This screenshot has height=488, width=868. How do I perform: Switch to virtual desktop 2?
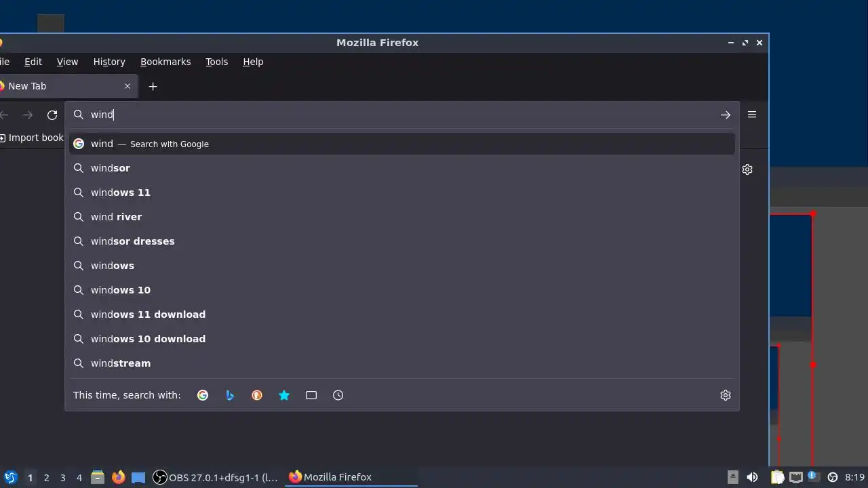[46, 478]
